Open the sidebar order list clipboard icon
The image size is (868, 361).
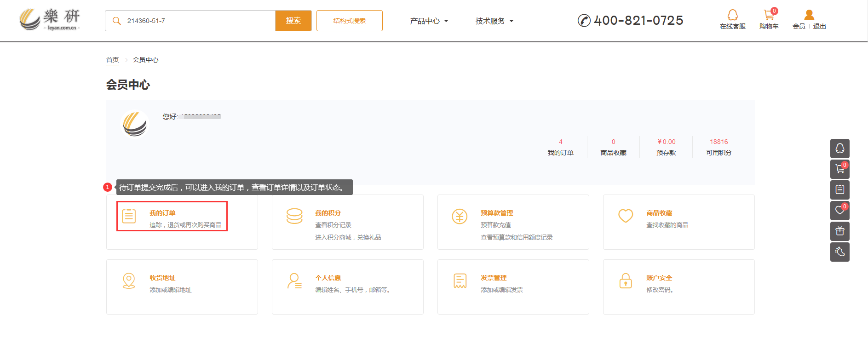coord(839,189)
